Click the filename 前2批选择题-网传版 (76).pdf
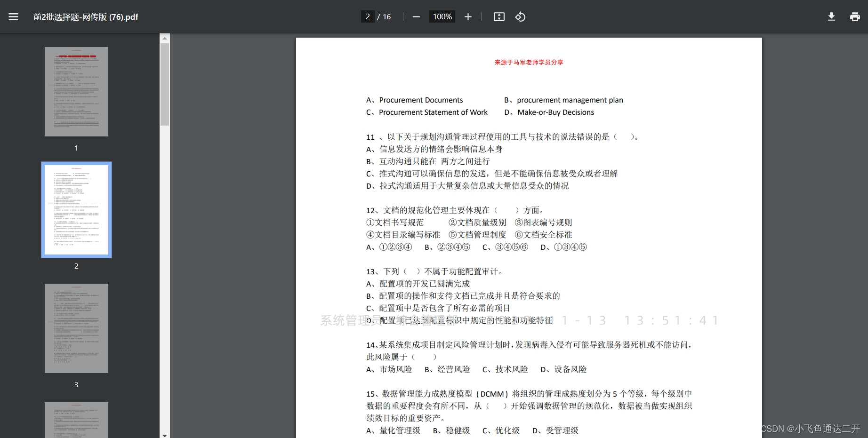Screen dimensions: 868x438 pyautogui.click(x=85, y=16)
